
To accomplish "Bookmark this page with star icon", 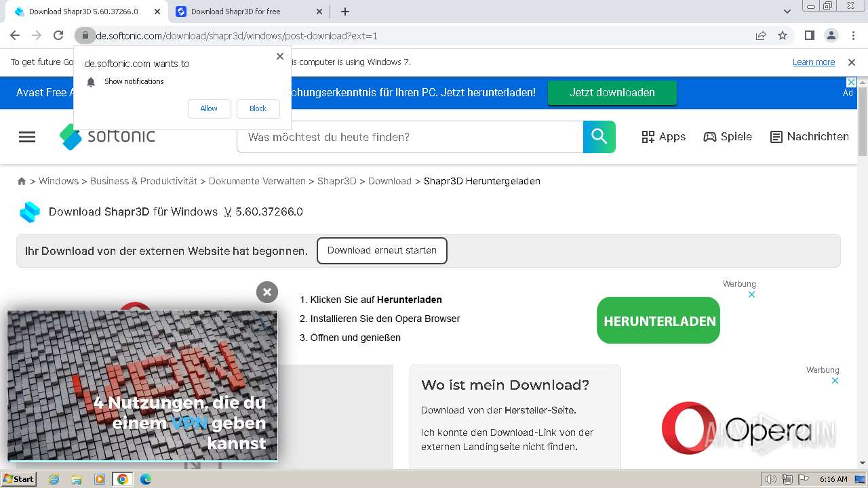I will point(783,36).
